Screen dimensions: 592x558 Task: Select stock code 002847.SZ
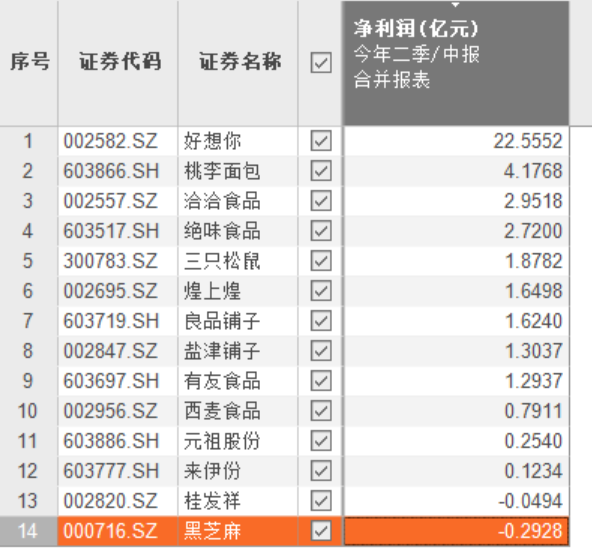(110, 351)
